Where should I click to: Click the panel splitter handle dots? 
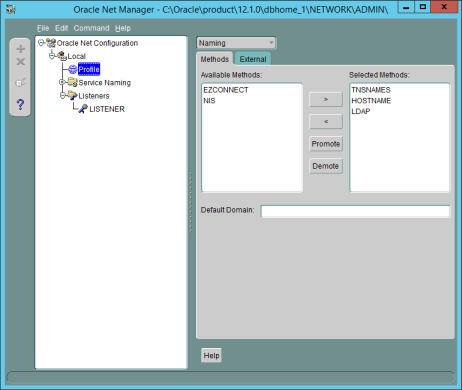point(191,202)
